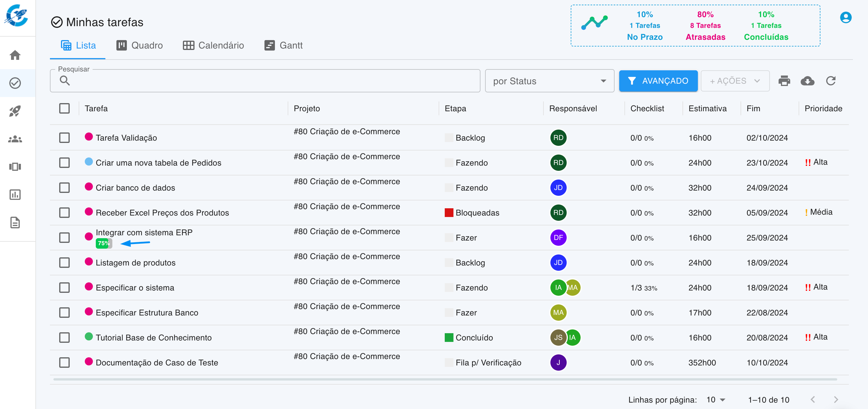868x409 pixels.
Task: Expand the '+ AÇÕES' dropdown
Action: tap(735, 81)
